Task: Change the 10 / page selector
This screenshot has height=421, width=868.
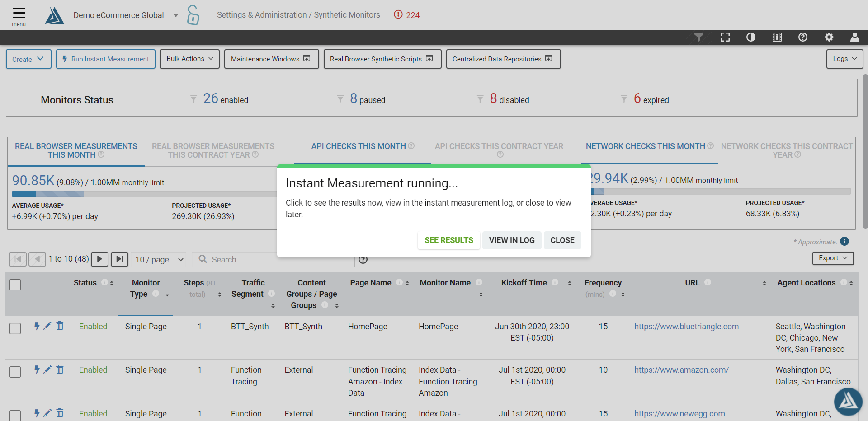Action: [x=159, y=259]
